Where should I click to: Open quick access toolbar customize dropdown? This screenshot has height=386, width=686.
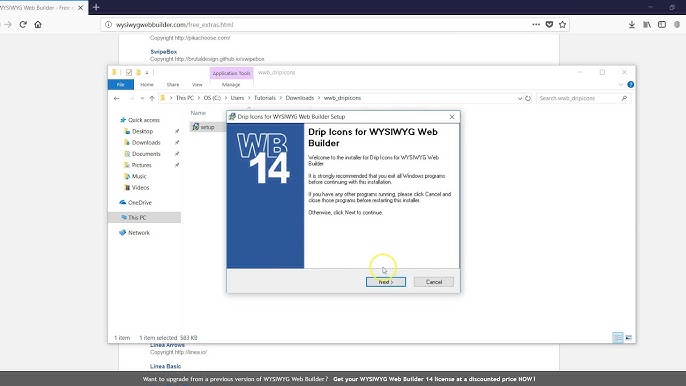[147, 73]
